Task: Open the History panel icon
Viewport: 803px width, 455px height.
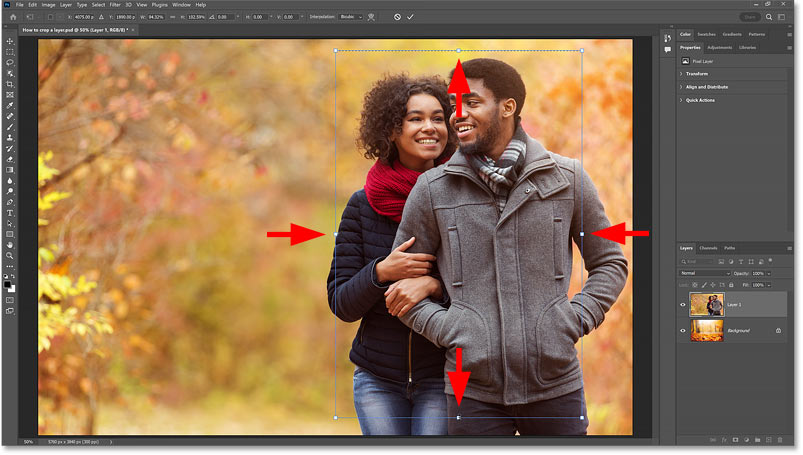Action: coord(667,38)
